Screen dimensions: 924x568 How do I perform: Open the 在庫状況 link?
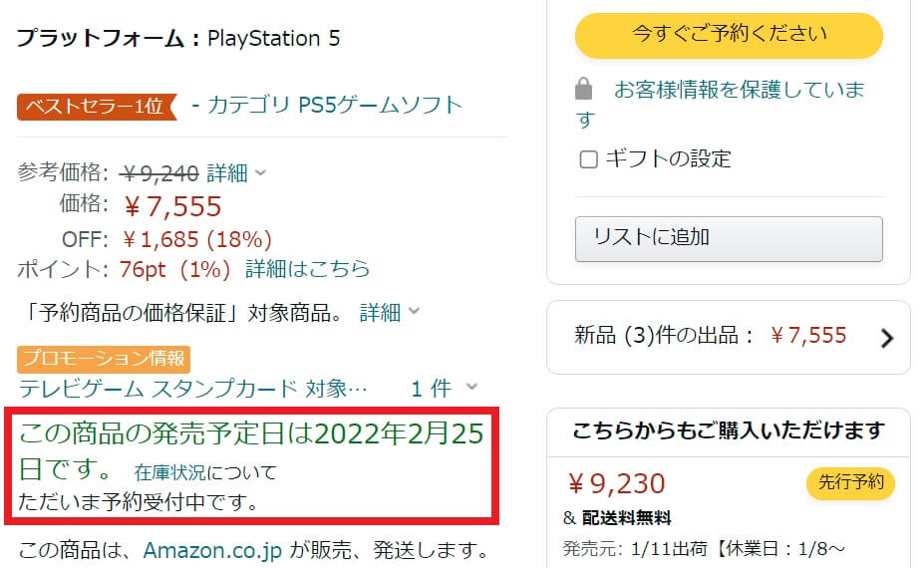pos(169,472)
